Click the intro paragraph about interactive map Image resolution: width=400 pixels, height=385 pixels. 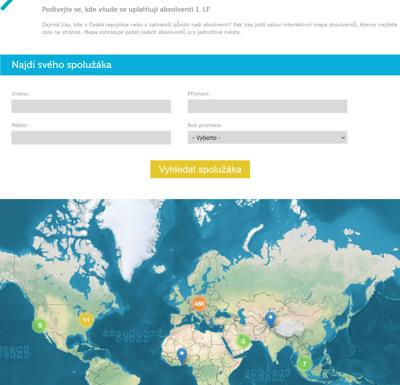click(219, 28)
